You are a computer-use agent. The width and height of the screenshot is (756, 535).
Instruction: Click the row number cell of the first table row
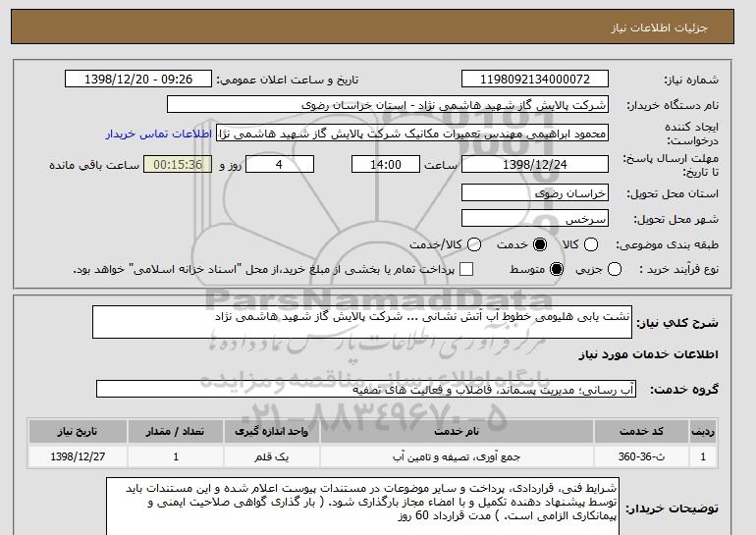(703, 456)
